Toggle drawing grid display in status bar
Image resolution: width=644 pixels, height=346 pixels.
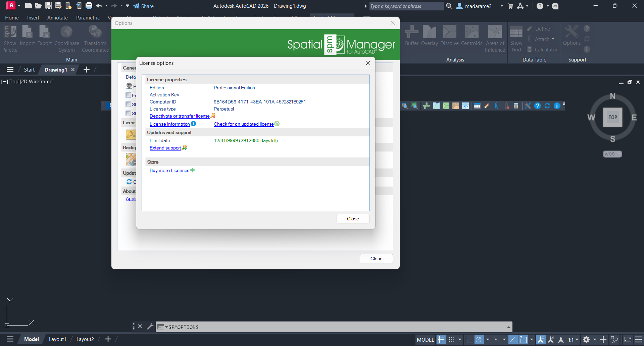pyautogui.click(x=441, y=340)
